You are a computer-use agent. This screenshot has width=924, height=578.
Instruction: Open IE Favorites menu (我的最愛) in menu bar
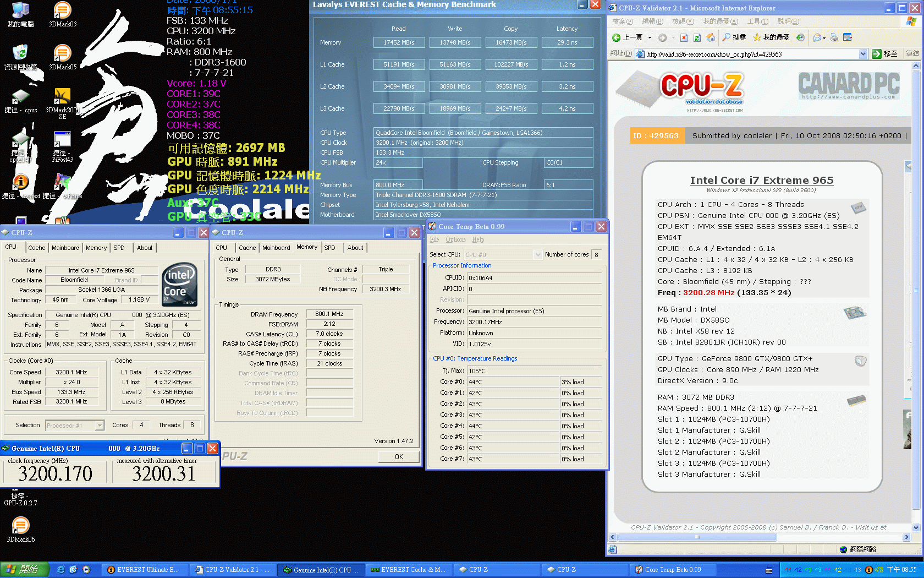point(720,21)
